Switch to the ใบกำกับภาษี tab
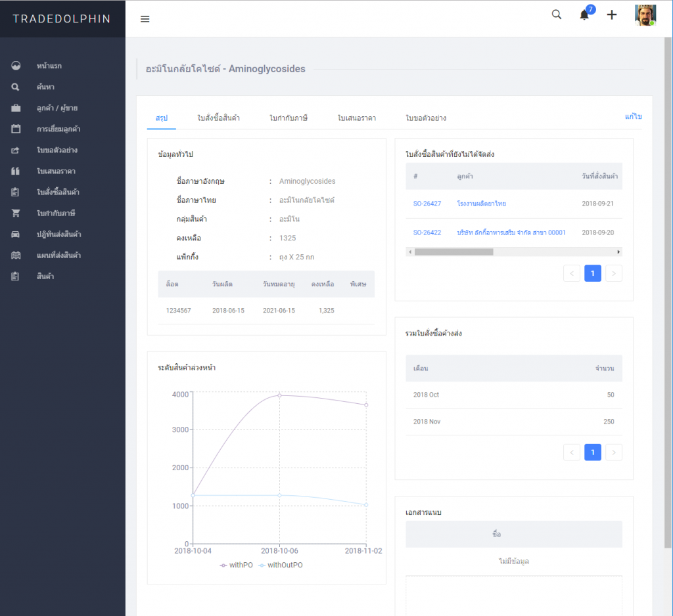673x616 pixels. 289,118
